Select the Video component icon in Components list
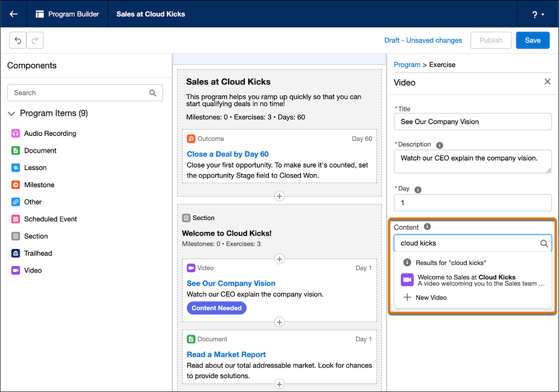The width and height of the screenshot is (559, 392). coord(16,270)
